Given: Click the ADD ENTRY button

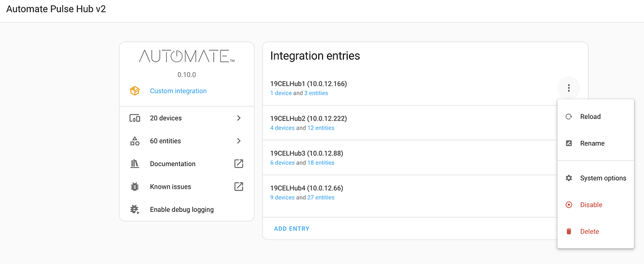Looking at the screenshot, I should pyautogui.click(x=292, y=229).
